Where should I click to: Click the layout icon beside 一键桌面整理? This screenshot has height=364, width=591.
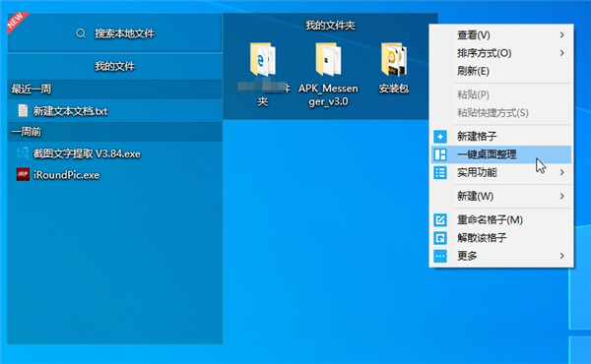[x=440, y=154]
